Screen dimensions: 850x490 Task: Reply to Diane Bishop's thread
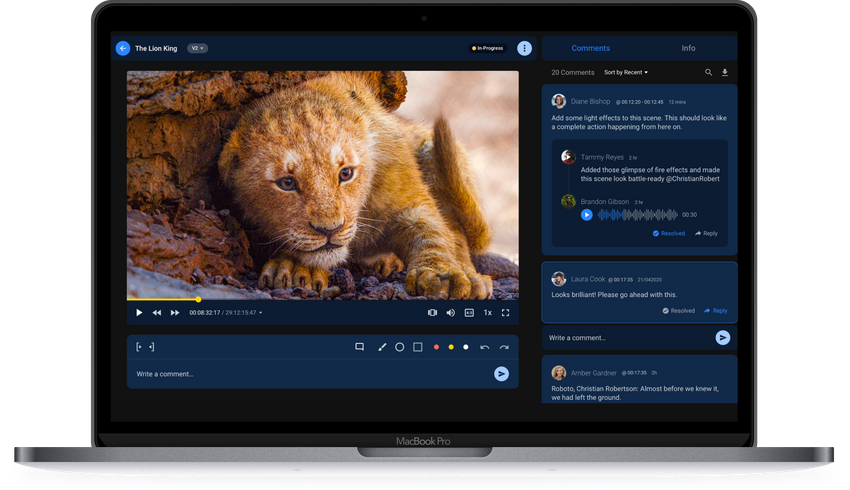point(706,234)
